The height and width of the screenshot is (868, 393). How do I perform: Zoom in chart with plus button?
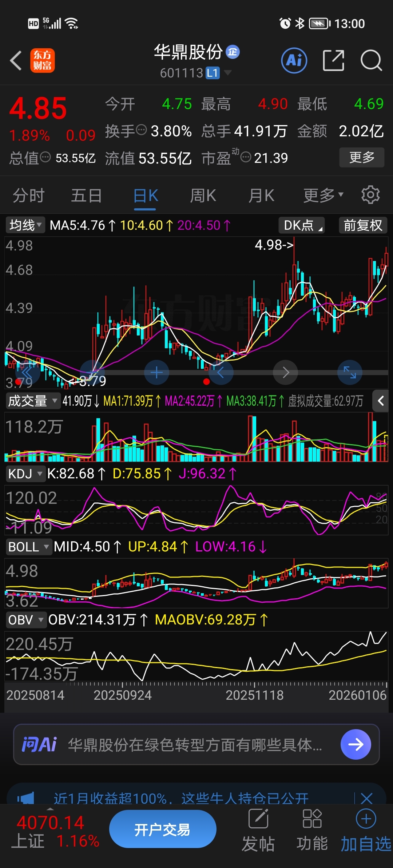click(x=156, y=373)
